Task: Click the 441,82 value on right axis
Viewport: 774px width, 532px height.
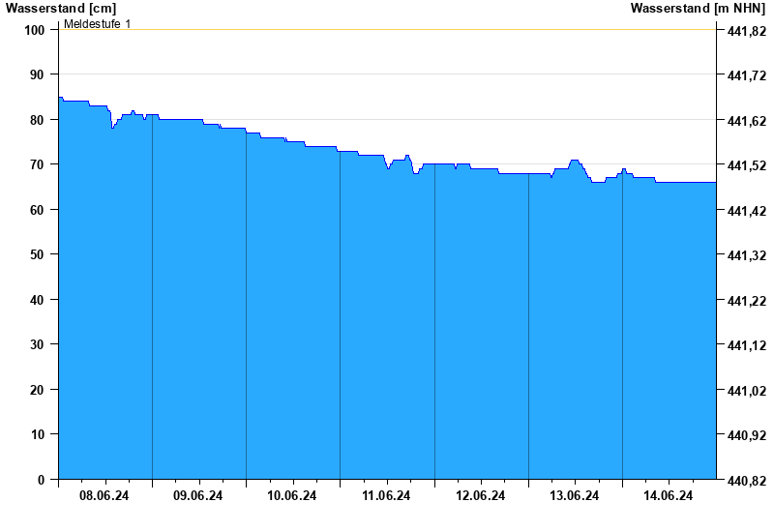Action: (747, 31)
